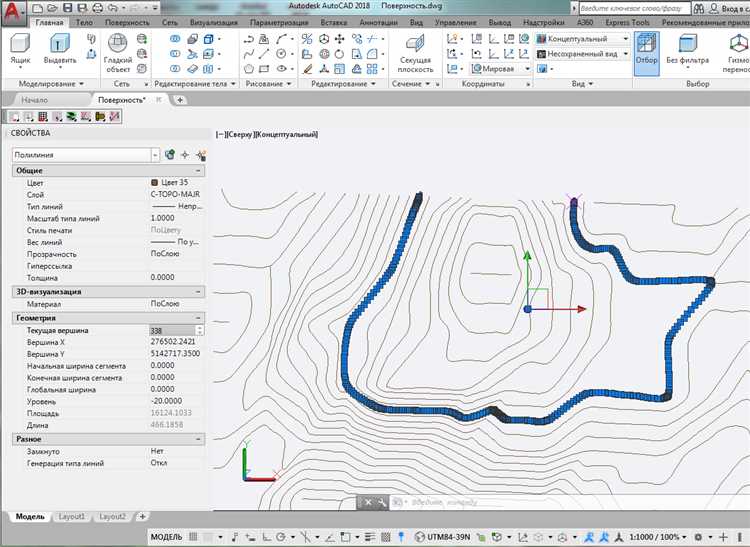The height and width of the screenshot is (547, 750).
Task: Switch to the Тело ribbon tab
Action: coord(84,22)
